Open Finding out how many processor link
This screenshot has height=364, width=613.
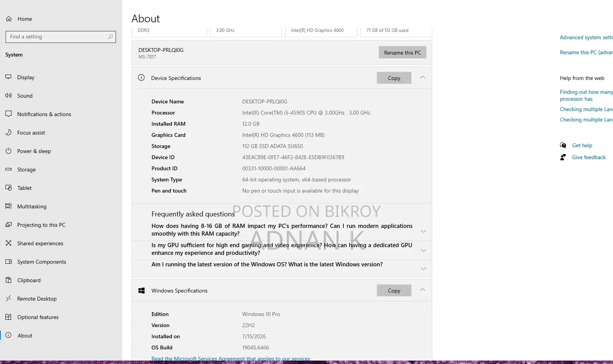click(586, 95)
